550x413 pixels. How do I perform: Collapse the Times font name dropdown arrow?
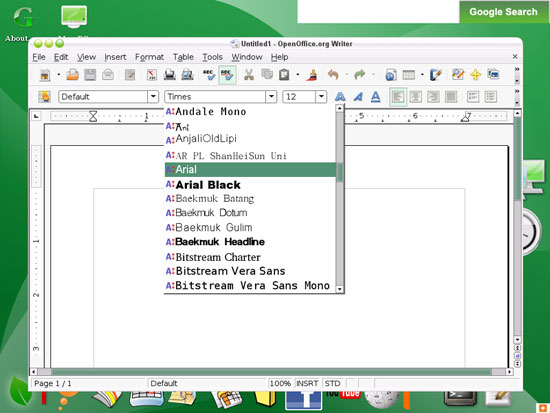click(x=271, y=97)
